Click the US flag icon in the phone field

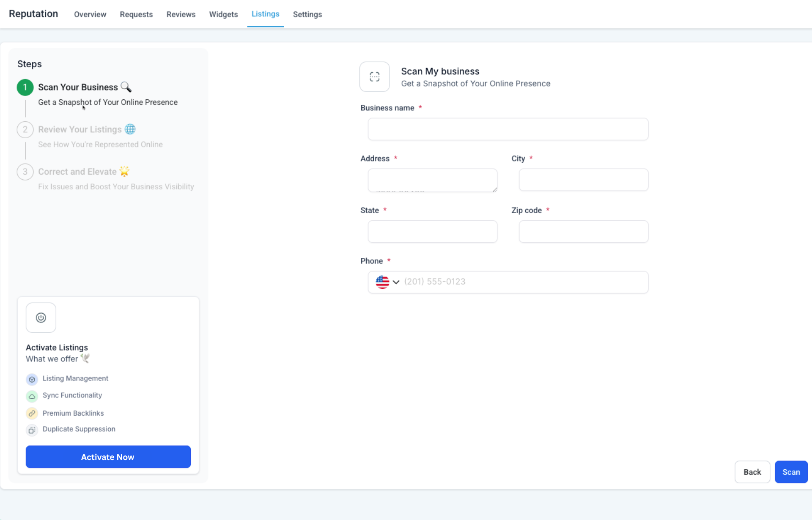tap(382, 282)
